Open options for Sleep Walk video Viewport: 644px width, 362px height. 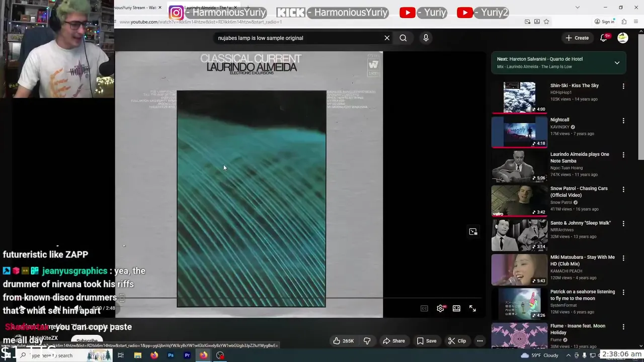[623, 224]
